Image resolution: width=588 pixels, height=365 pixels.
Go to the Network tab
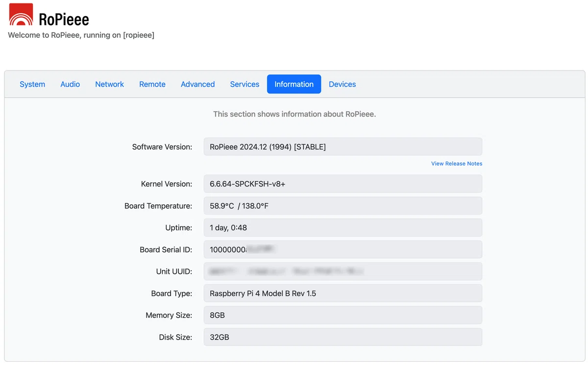pos(110,84)
